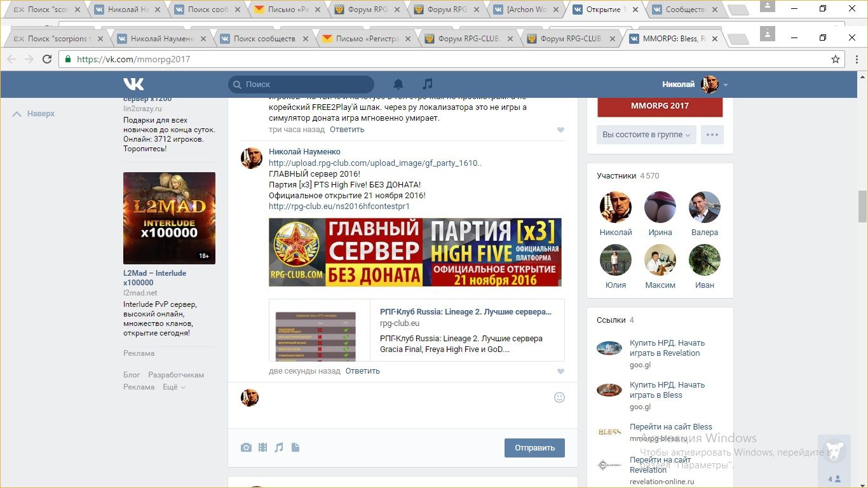The height and width of the screenshot is (488, 868).
Task: Open РПГ-Клуб Russia: Lineage 2 link preview title
Action: click(x=466, y=312)
